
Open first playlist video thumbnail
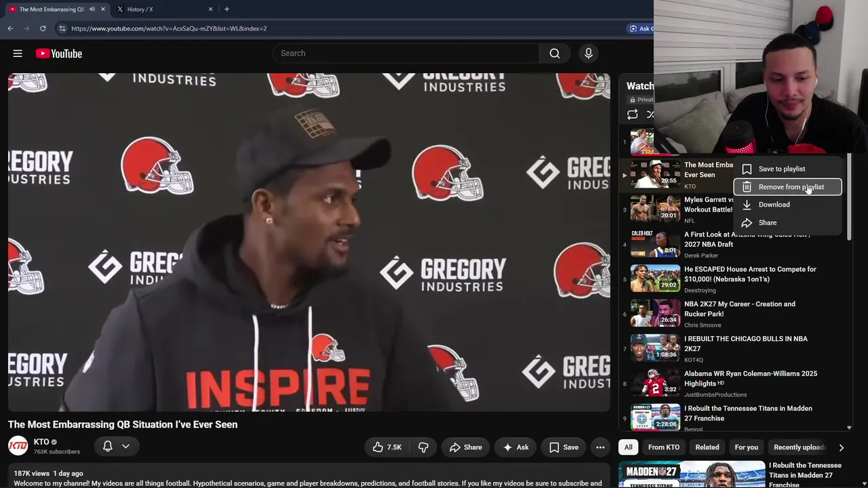(642, 142)
